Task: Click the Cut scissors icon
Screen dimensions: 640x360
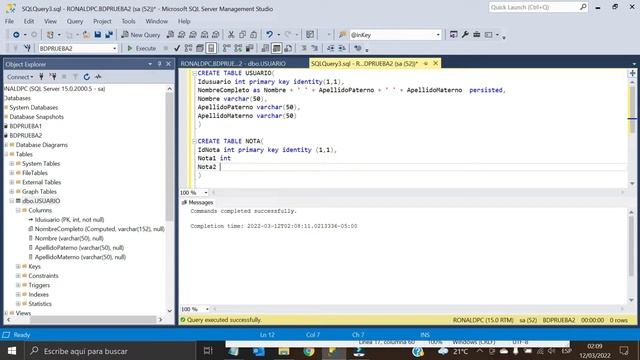Action: click(231, 35)
